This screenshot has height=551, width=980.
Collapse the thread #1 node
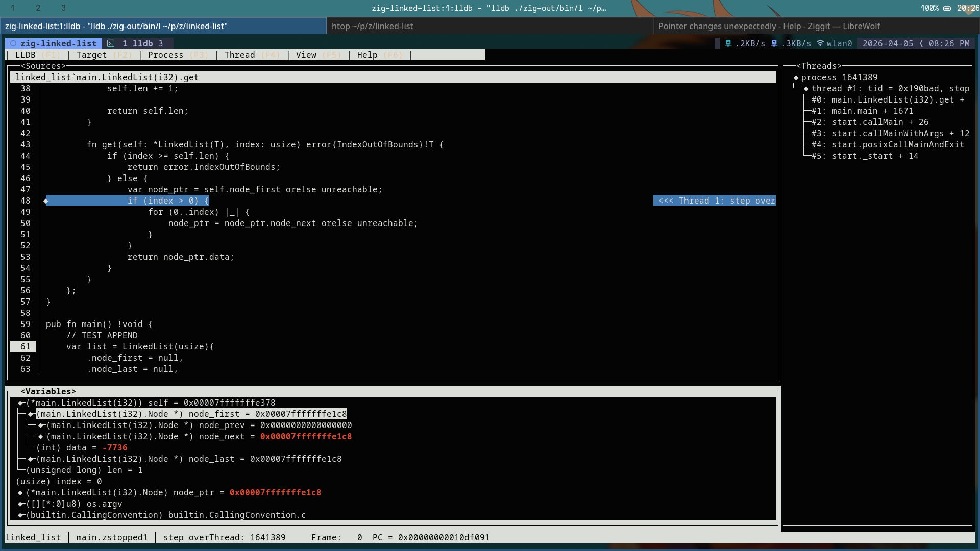(806, 89)
